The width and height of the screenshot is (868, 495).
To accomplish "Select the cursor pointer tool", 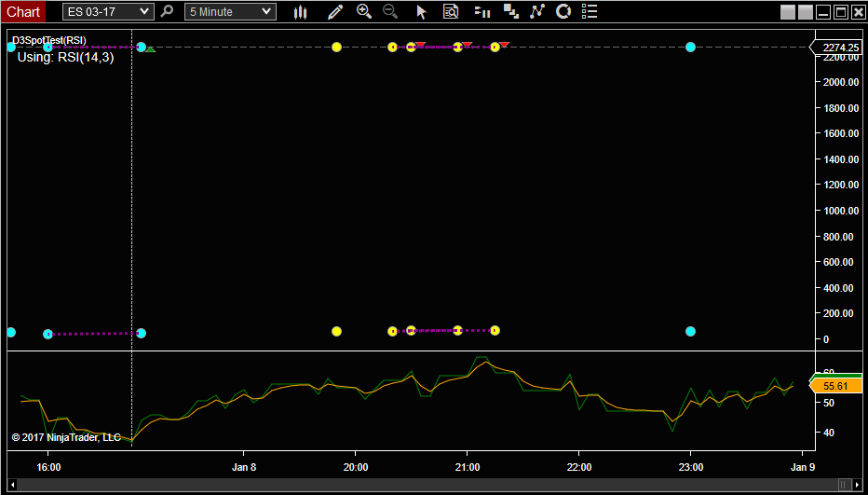I will click(x=421, y=12).
